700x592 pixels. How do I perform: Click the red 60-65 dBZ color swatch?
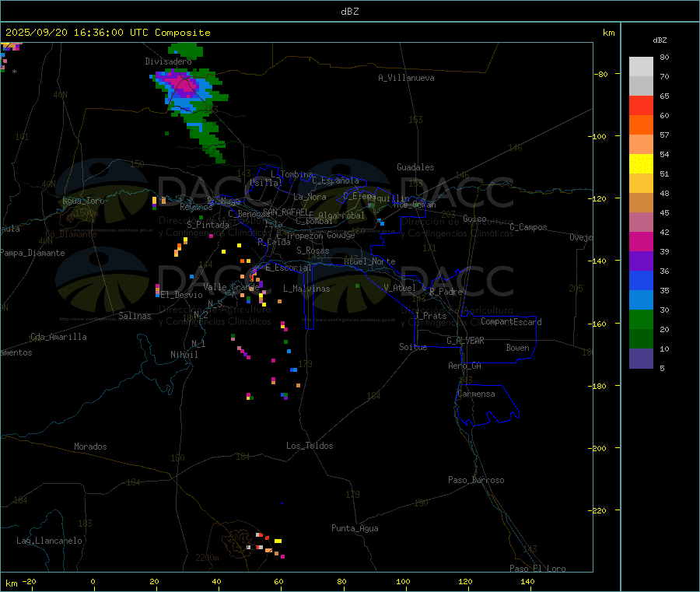point(641,105)
